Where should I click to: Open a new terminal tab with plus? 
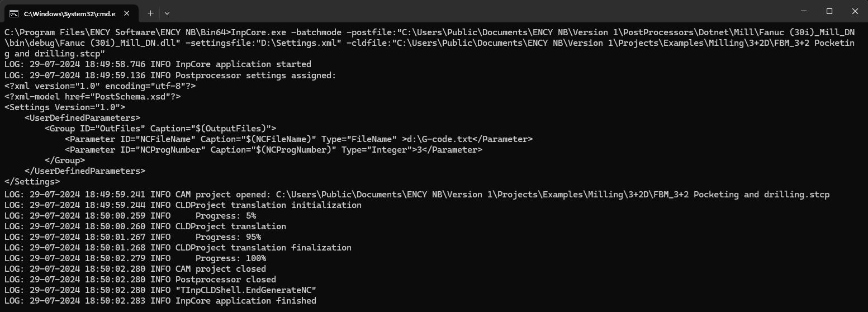coord(150,13)
